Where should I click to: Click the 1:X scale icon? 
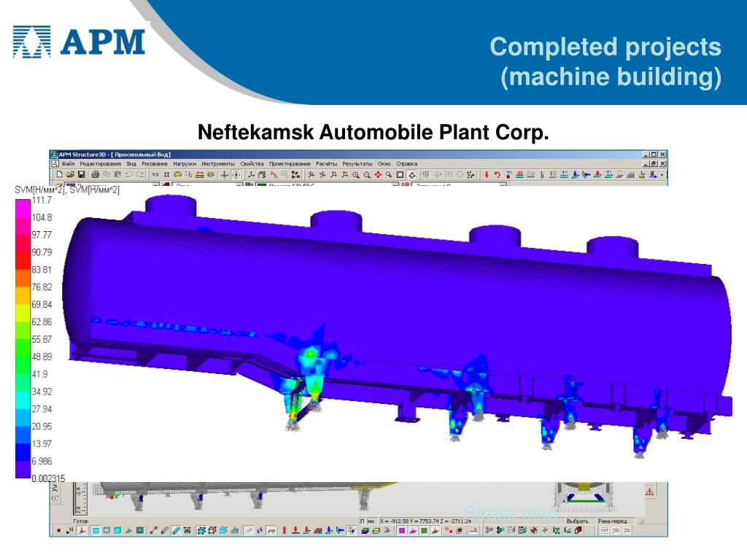point(155,175)
